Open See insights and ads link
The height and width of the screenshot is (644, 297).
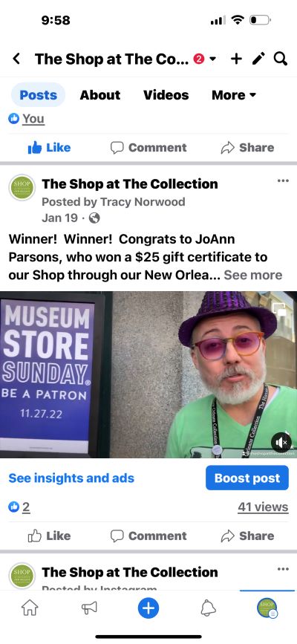[x=71, y=478]
